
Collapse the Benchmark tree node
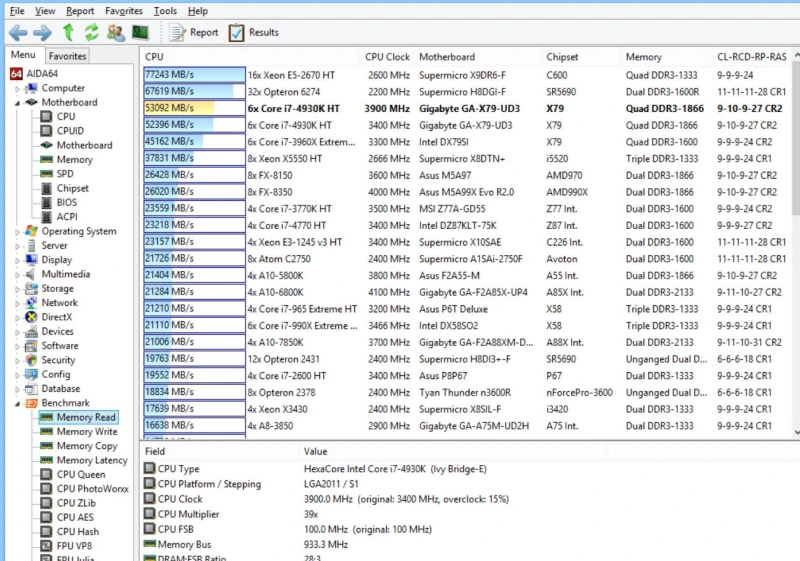coord(17,403)
